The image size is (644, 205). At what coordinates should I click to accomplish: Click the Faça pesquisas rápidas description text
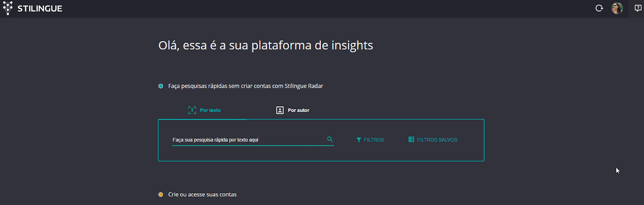pos(246,86)
